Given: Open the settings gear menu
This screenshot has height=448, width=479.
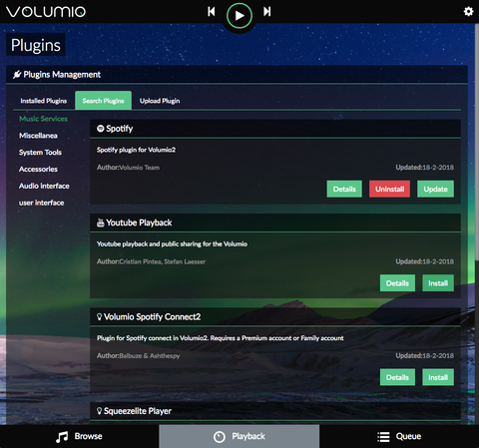Looking at the screenshot, I should [468, 12].
